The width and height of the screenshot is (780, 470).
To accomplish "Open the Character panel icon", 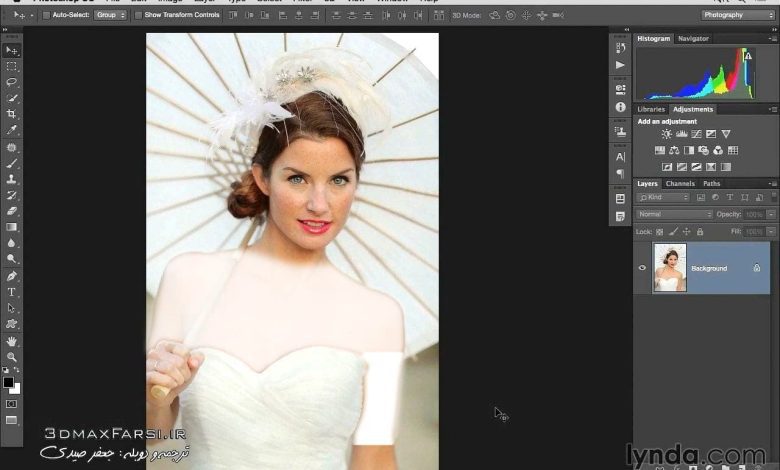I will click(620, 157).
